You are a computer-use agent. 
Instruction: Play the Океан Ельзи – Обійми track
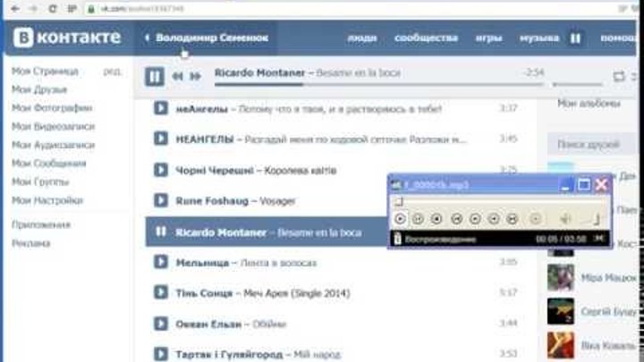click(161, 323)
